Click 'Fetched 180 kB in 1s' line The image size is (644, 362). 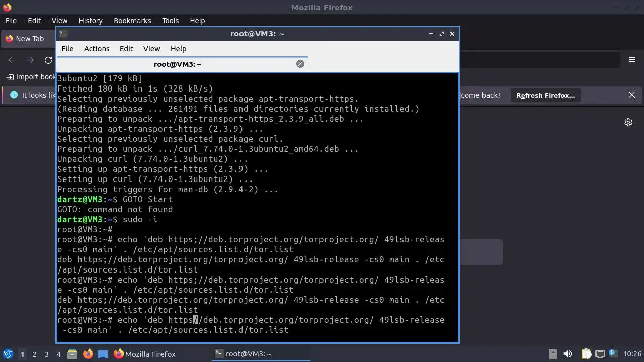135,88
